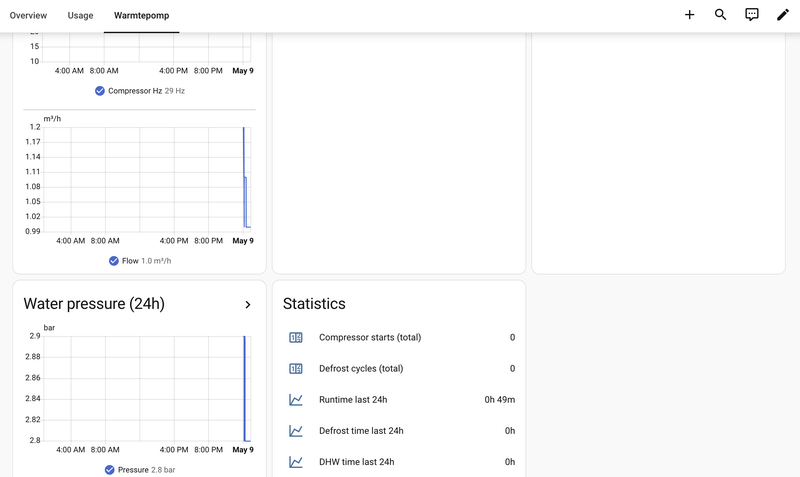This screenshot has width=800, height=477.
Task: Open the Overview tab
Action: click(x=28, y=15)
